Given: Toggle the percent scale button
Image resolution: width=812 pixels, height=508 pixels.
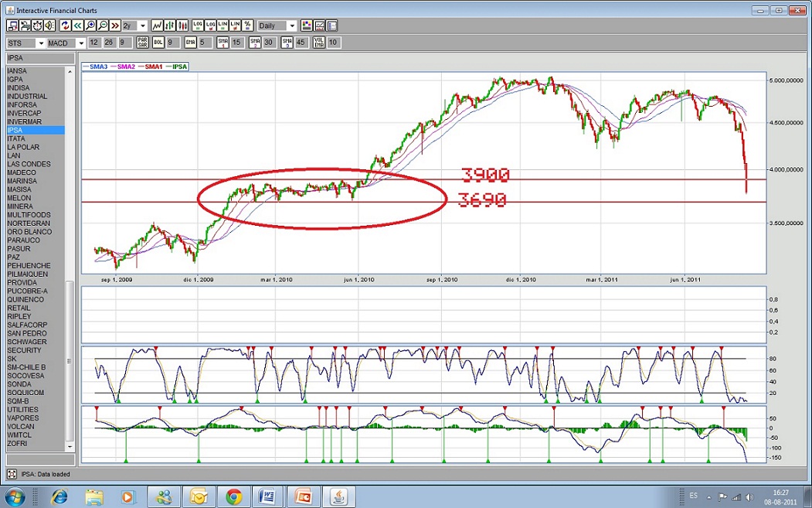Looking at the screenshot, I should (x=247, y=26).
